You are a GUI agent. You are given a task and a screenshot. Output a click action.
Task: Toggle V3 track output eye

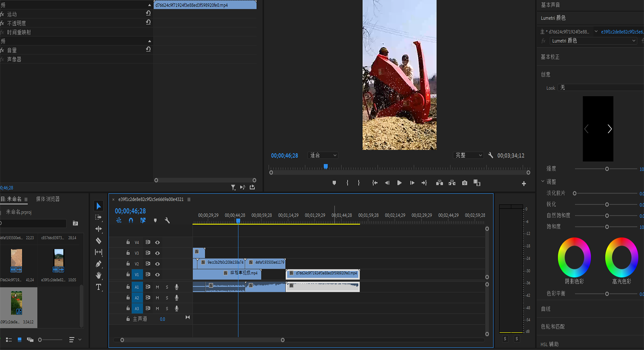click(157, 253)
